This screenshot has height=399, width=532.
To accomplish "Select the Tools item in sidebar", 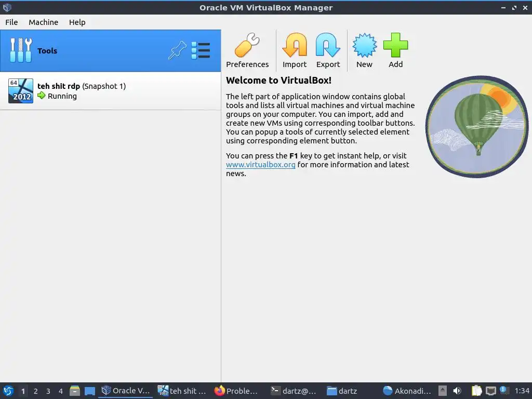I will [x=110, y=50].
